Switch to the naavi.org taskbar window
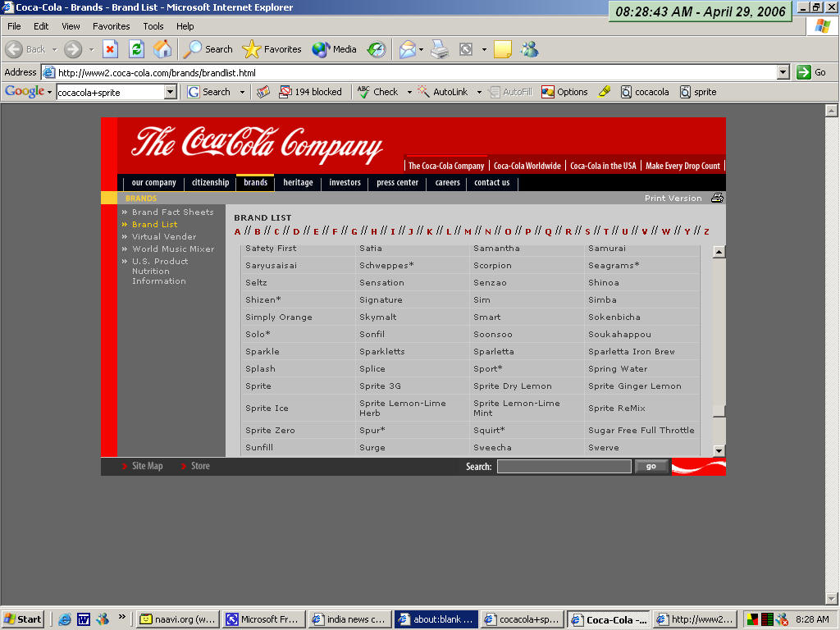This screenshot has width=840, height=630. tap(177, 619)
